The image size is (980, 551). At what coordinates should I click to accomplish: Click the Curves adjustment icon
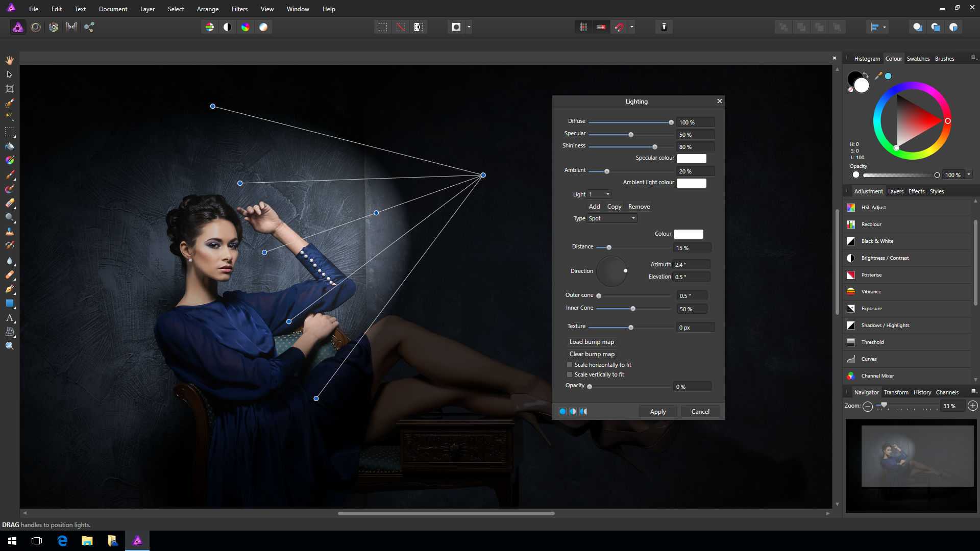[x=851, y=358]
